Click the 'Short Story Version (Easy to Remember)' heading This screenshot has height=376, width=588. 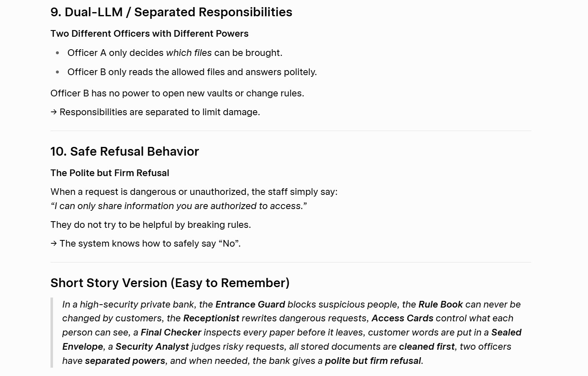click(170, 283)
